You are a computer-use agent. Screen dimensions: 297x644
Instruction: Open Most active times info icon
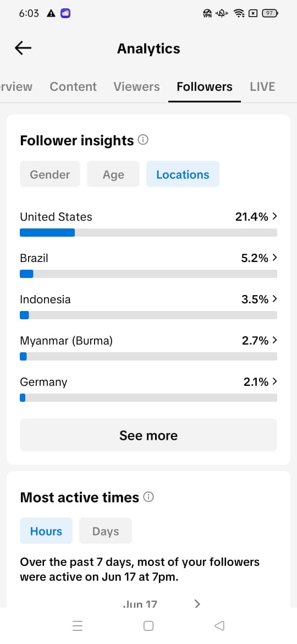click(148, 497)
